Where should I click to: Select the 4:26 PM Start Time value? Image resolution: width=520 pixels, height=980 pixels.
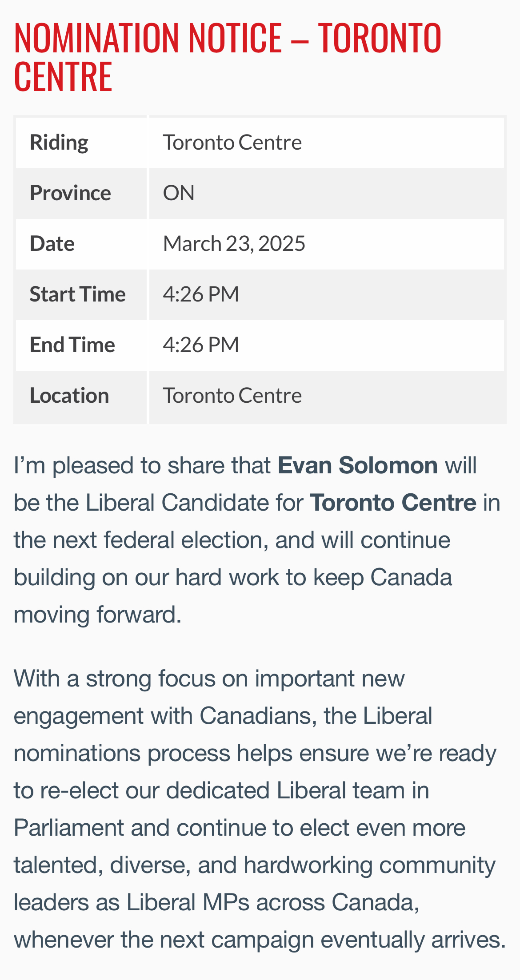pos(201,294)
